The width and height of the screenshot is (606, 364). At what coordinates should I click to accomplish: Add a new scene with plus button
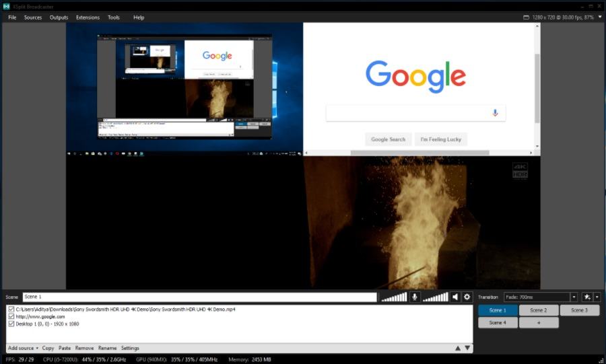click(539, 323)
